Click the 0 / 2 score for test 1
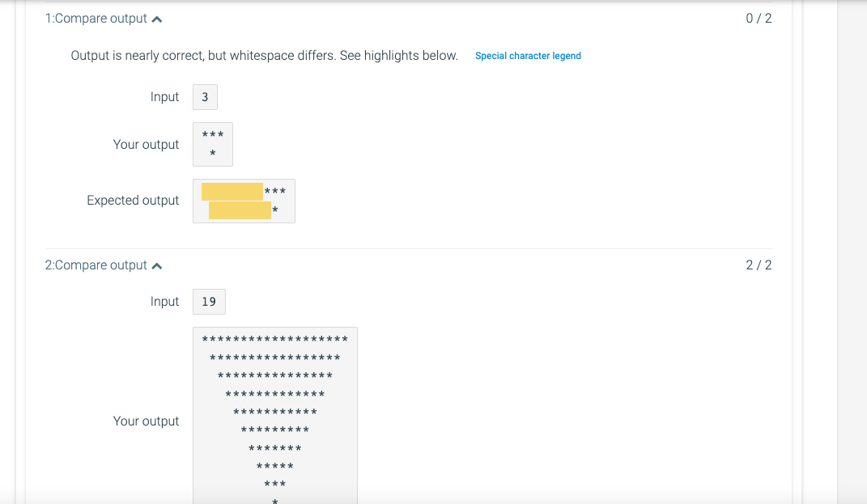The width and height of the screenshot is (867, 504). pyautogui.click(x=759, y=17)
